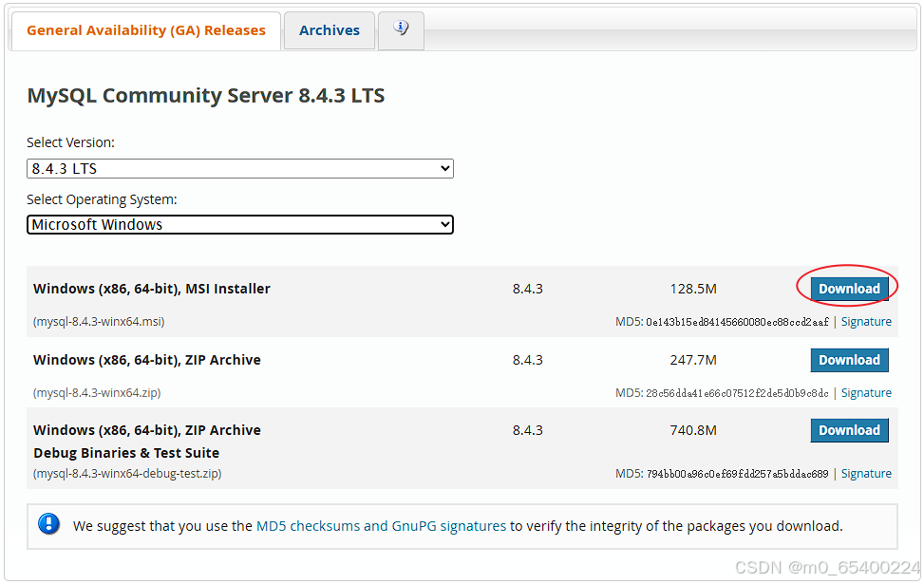Click the info icon tab beside Archives
This screenshot has height=584, width=924.
400,29
